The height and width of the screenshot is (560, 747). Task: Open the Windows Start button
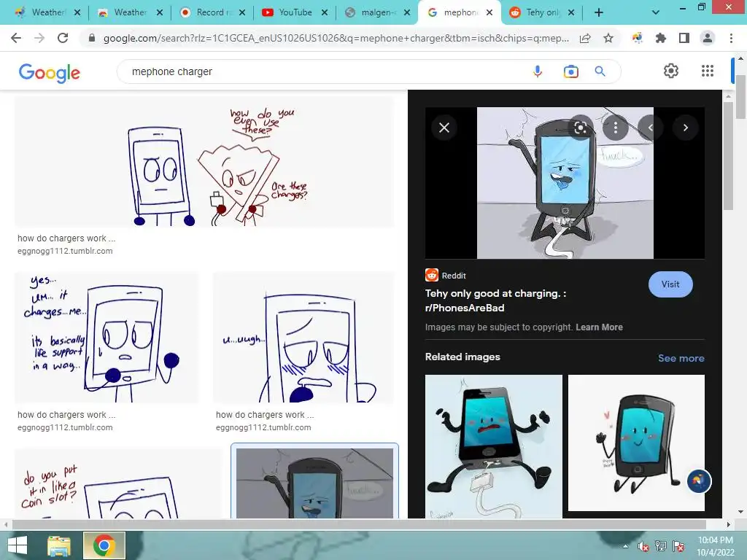pyautogui.click(x=18, y=545)
